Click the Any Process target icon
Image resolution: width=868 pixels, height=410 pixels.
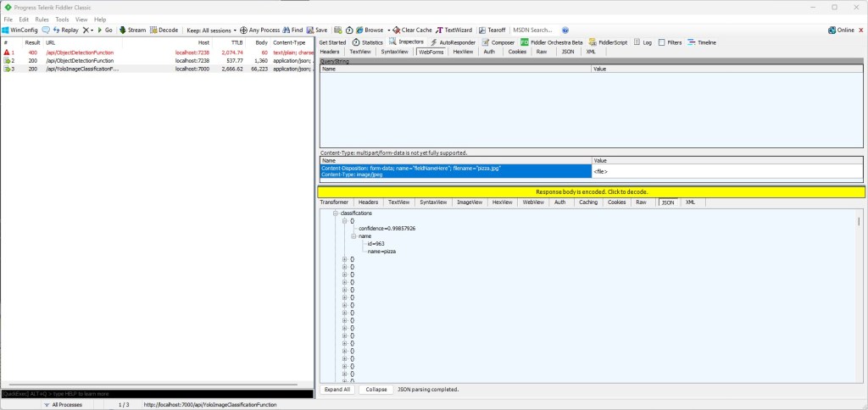[244, 30]
